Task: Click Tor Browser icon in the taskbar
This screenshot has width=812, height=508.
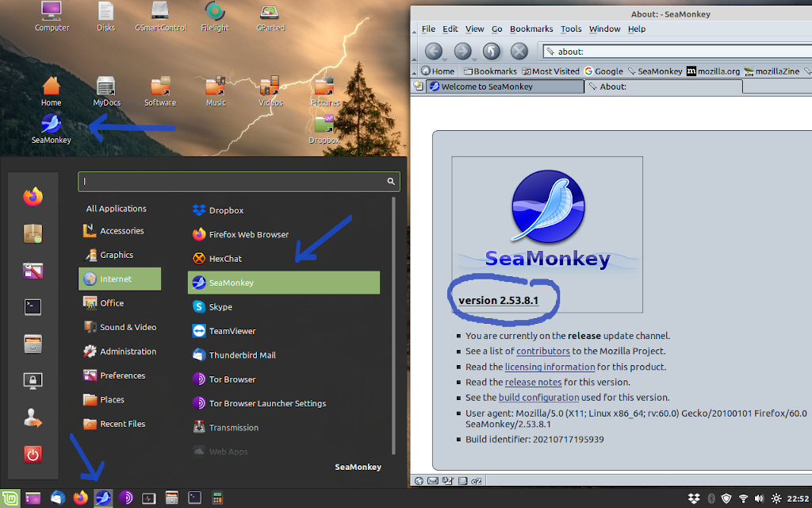Action: pyautogui.click(x=125, y=498)
